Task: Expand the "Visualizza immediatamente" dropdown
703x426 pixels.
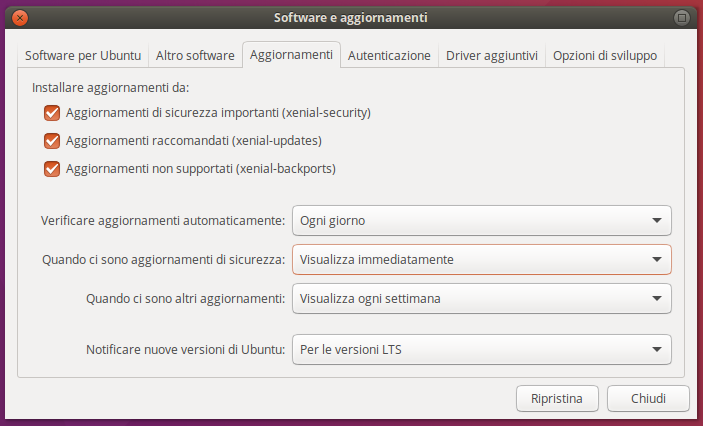Action: pos(481,260)
